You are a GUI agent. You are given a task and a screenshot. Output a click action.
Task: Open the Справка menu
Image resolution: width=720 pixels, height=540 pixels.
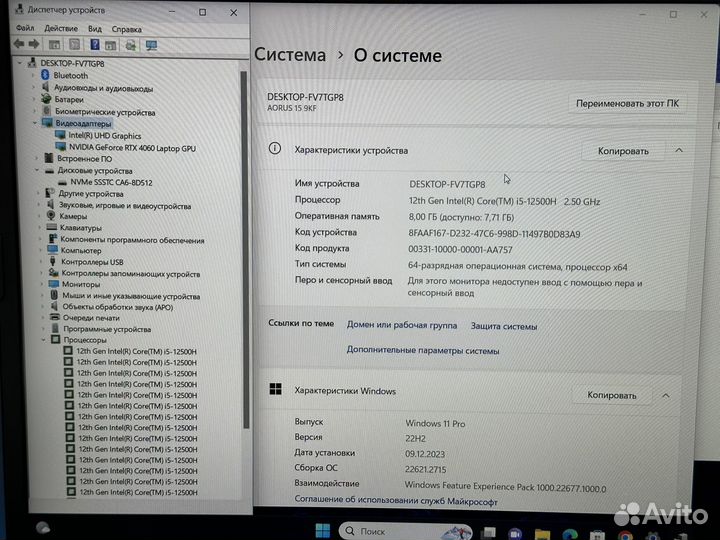[127, 29]
